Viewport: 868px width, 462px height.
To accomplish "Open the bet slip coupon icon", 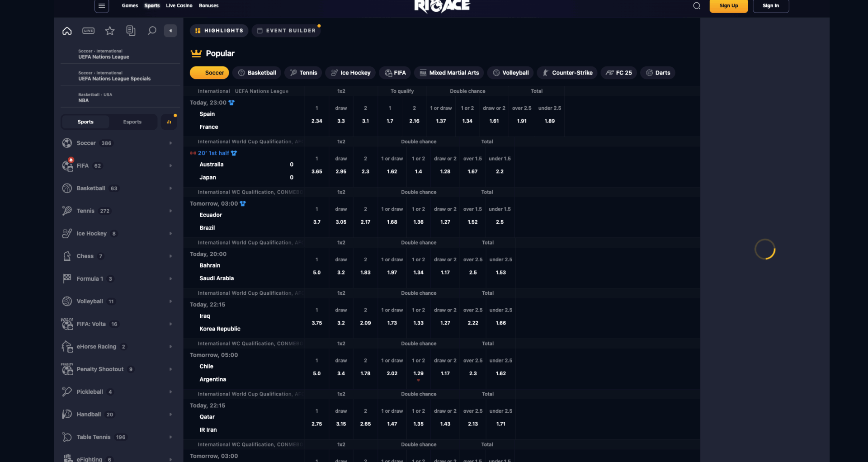I will [x=131, y=31].
